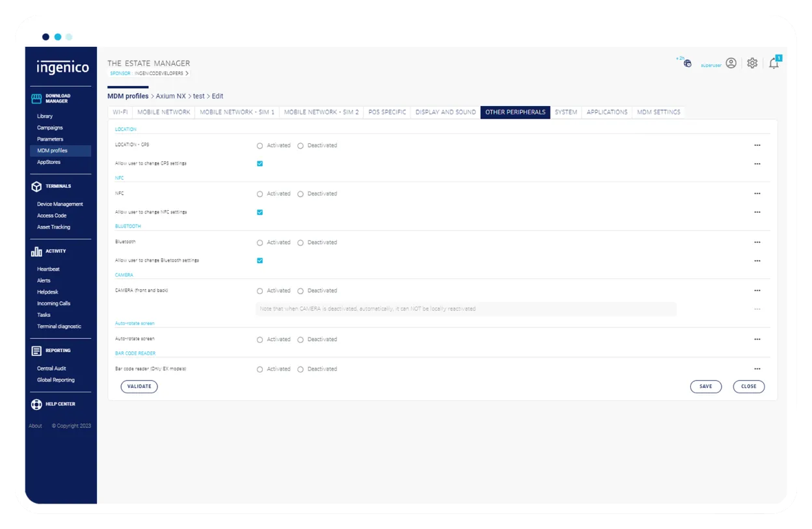This screenshot has width=812, height=529.
Task: Switch to the SYSTEM tab
Action: (566, 112)
